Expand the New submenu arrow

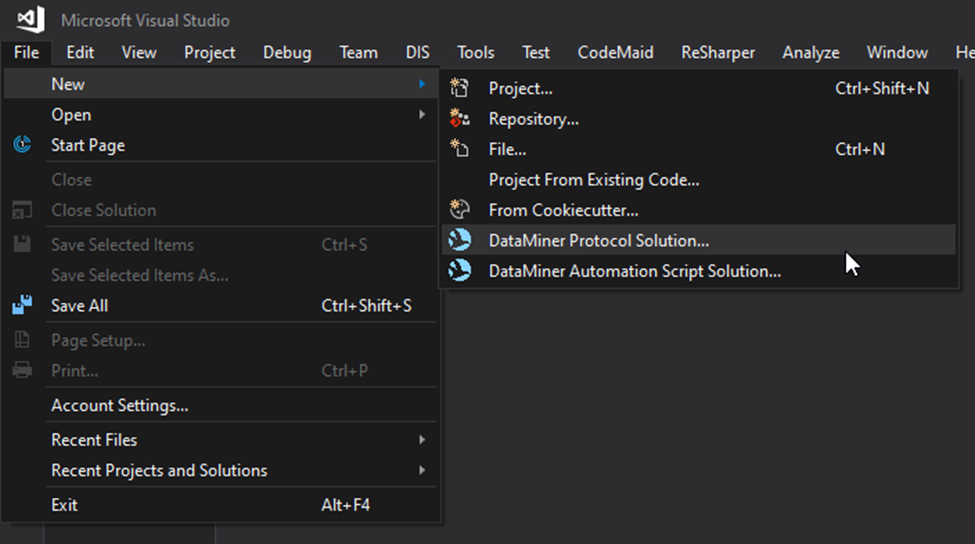(x=422, y=84)
